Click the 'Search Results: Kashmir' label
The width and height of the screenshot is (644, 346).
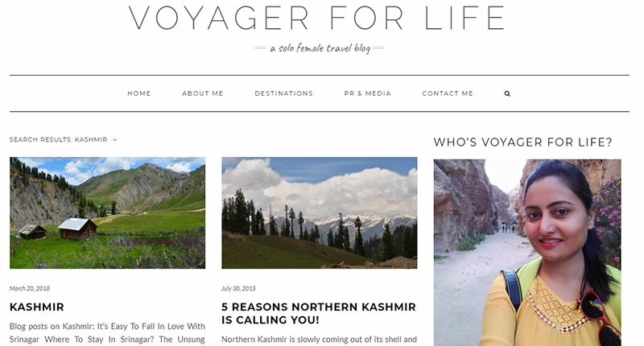[58, 140]
